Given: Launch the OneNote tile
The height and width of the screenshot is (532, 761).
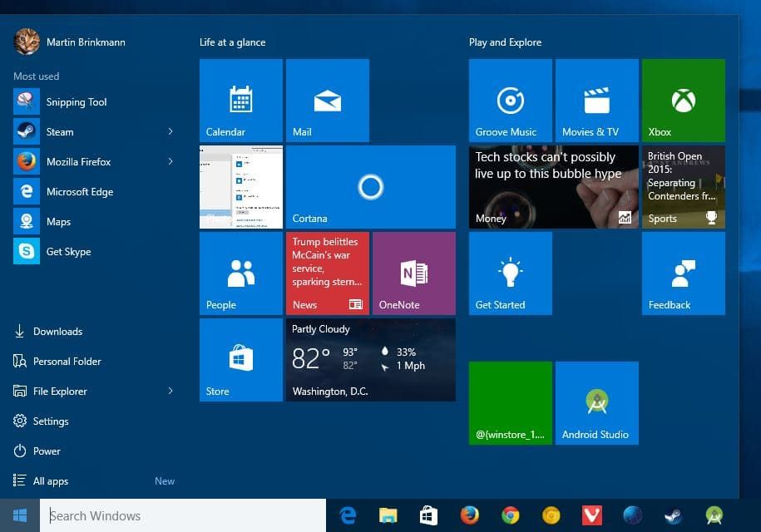Looking at the screenshot, I should (x=413, y=273).
